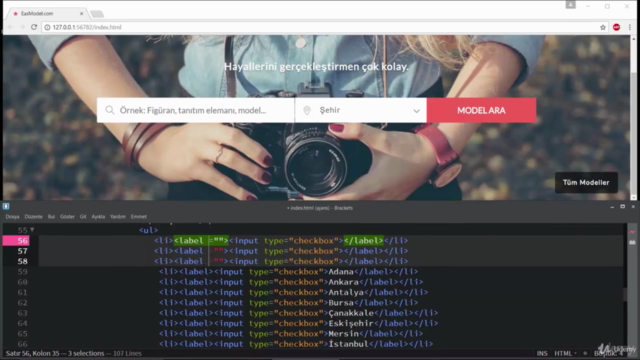This screenshot has height=360, width=640.
Task: Reload the page in Chrome
Action: 34,27
